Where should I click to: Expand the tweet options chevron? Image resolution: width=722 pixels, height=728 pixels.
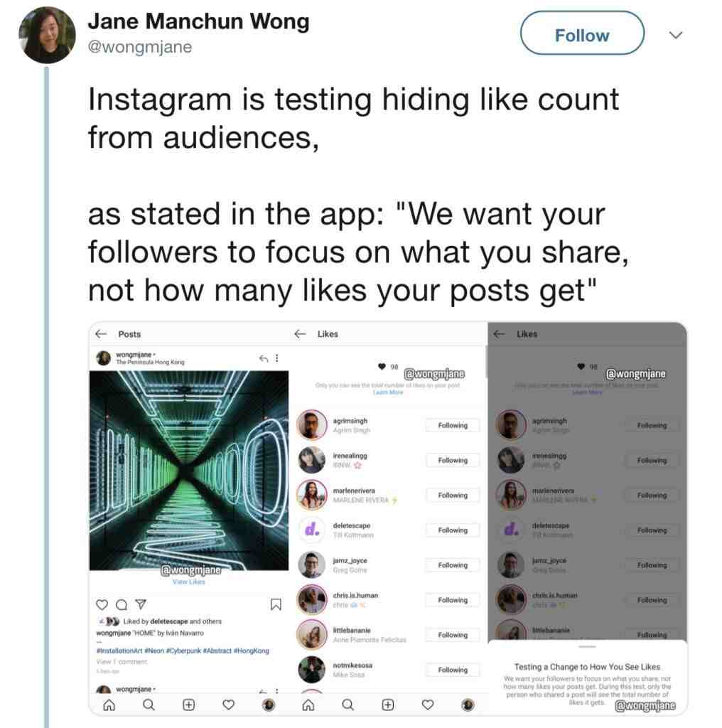point(676,35)
